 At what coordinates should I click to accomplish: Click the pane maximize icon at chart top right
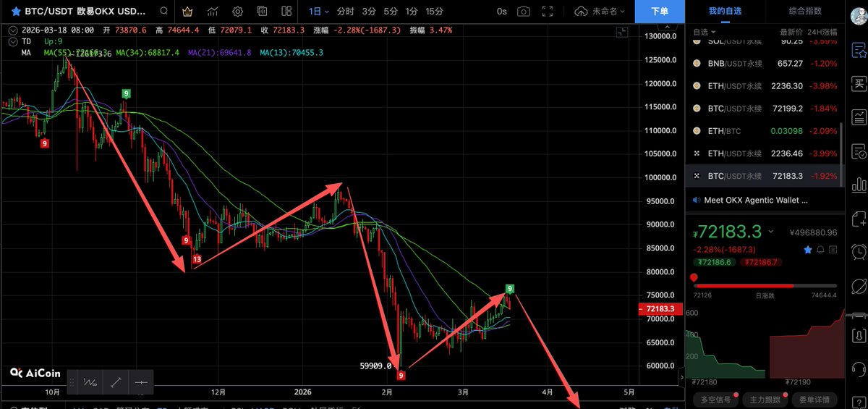pyautogui.click(x=622, y=32)
